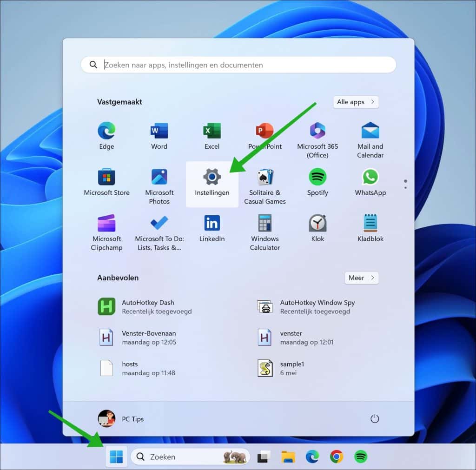Image resolution: width=476 pixels, height=470 pixels.
Task: Open Excel pinned app
Action: point(212,136)
